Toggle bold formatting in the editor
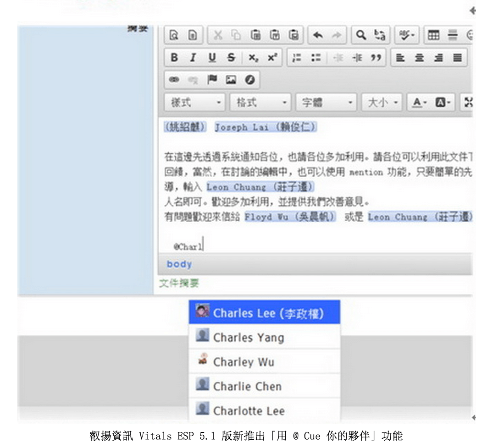The width and height of the screenshot is (487, 448). (174, 58)
